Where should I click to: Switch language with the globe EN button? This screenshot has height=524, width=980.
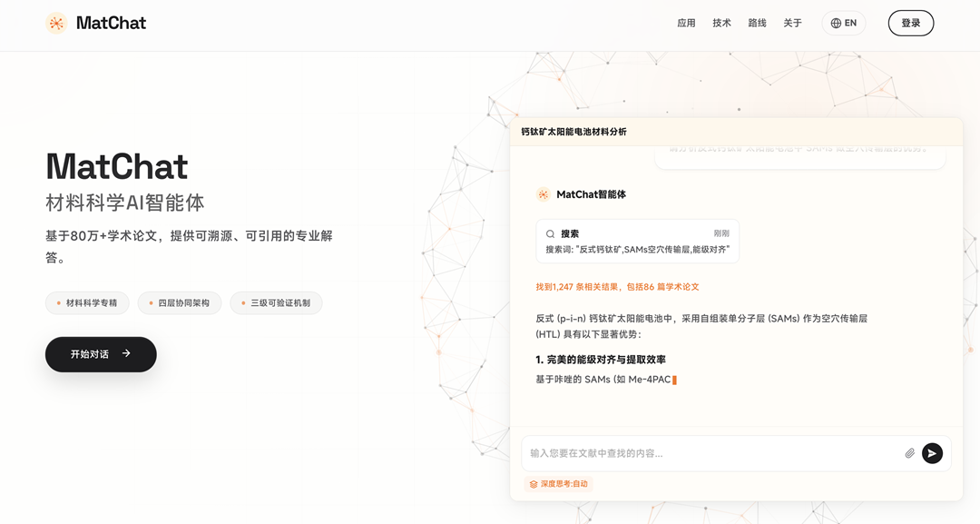[x=843, y=24]
